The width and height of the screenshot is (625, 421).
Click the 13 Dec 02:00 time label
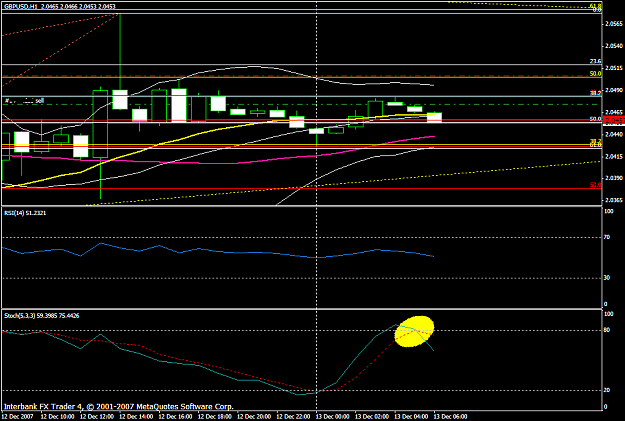[x=372, y=417]
